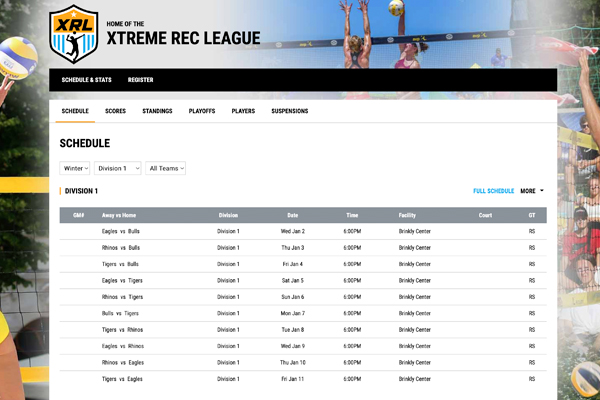Screen dimensions: 600x400
Task: Expand the Division 1 dropdown
Action: pos(117,168)
